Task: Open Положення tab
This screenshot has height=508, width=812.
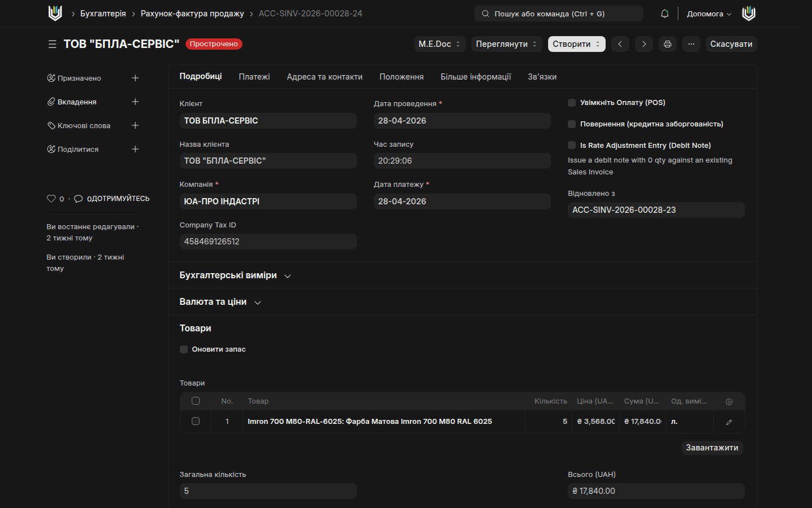Action: 401,77
